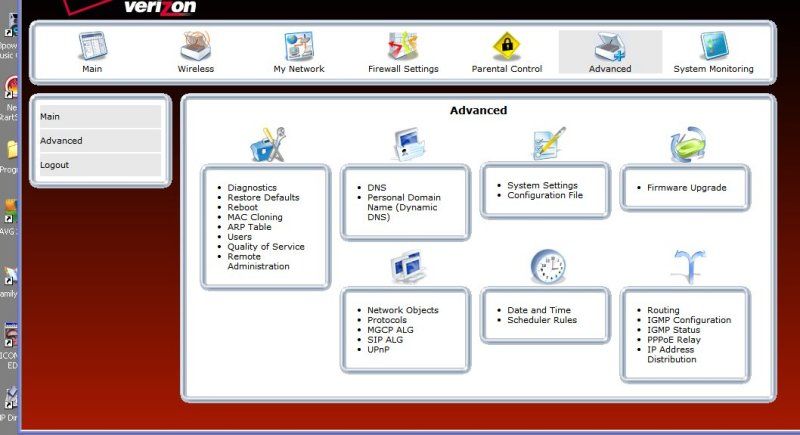The image size is (800, 435).
Task: Open the System Monitoring icon
Action: point(713,47)
